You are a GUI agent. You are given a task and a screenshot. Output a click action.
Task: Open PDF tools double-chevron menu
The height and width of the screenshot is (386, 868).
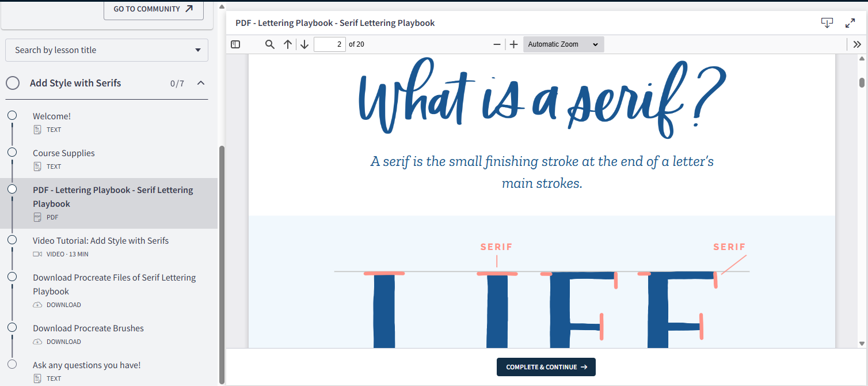click(857, 44)
